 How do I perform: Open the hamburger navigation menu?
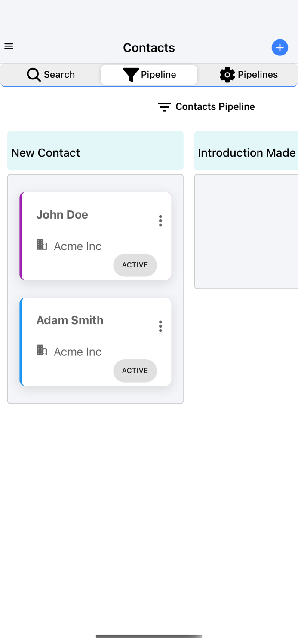tap(9, 46)
